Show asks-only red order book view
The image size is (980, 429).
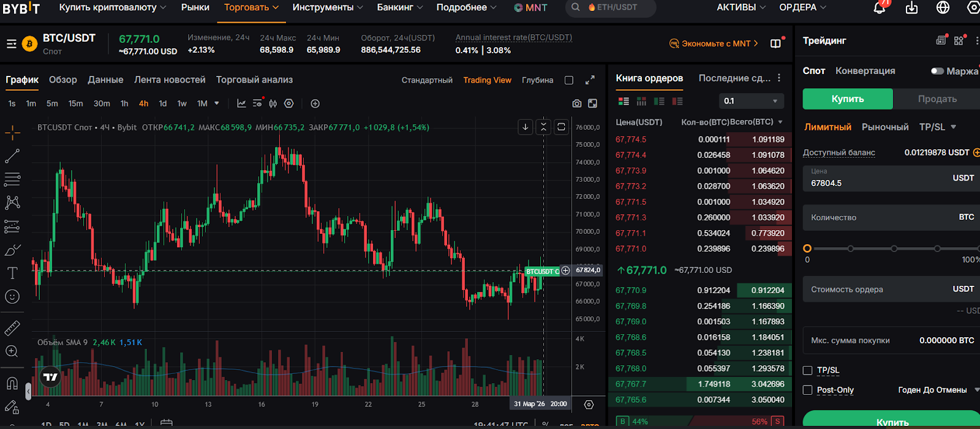click(677, 101)
